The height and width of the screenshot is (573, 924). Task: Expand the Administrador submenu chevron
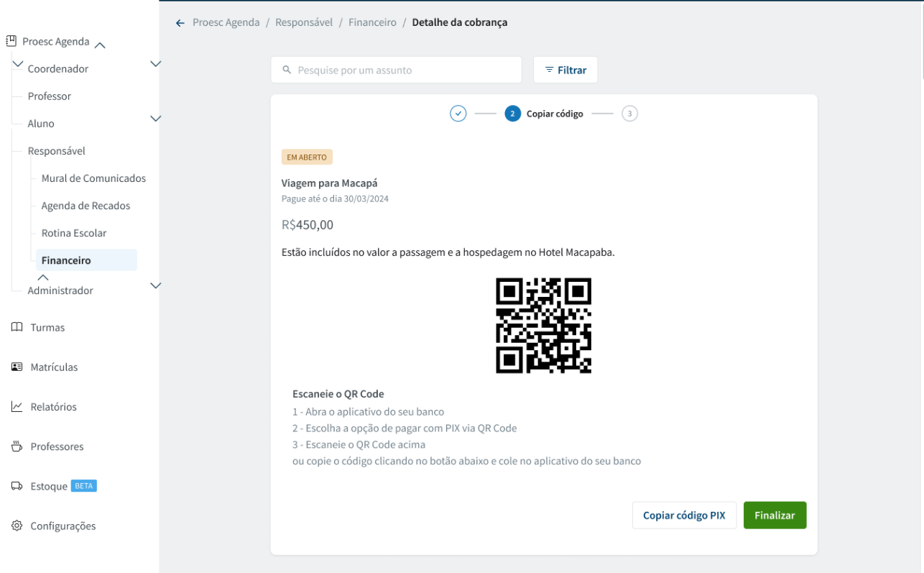pos(155,285)
